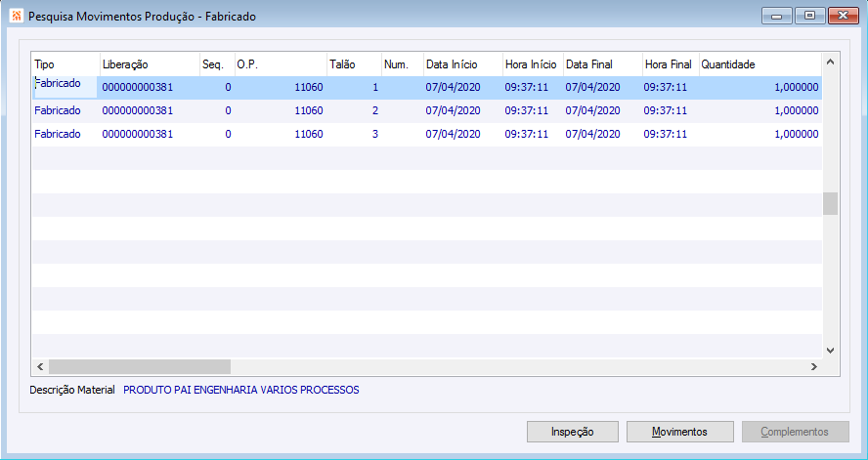The image size is (868, 460).
Task: Click Quantidade 1,000000 in Talão 2 row
Action: point(797,110)
